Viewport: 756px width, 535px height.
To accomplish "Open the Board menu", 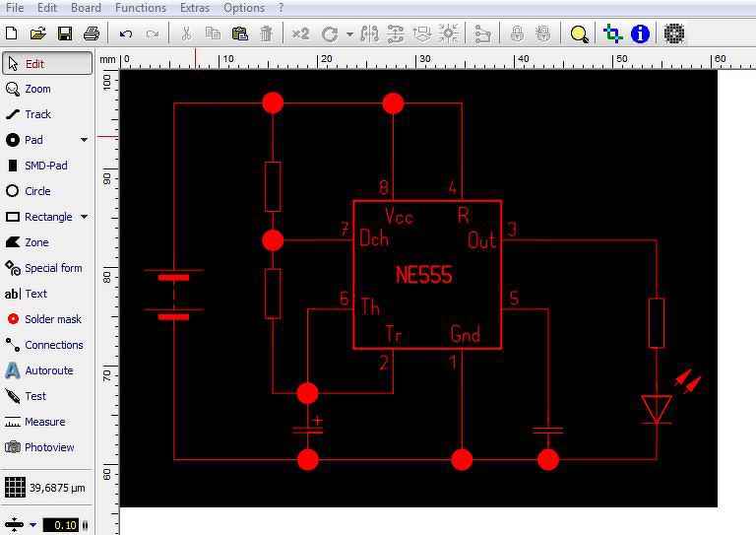I will click(86, 8).
